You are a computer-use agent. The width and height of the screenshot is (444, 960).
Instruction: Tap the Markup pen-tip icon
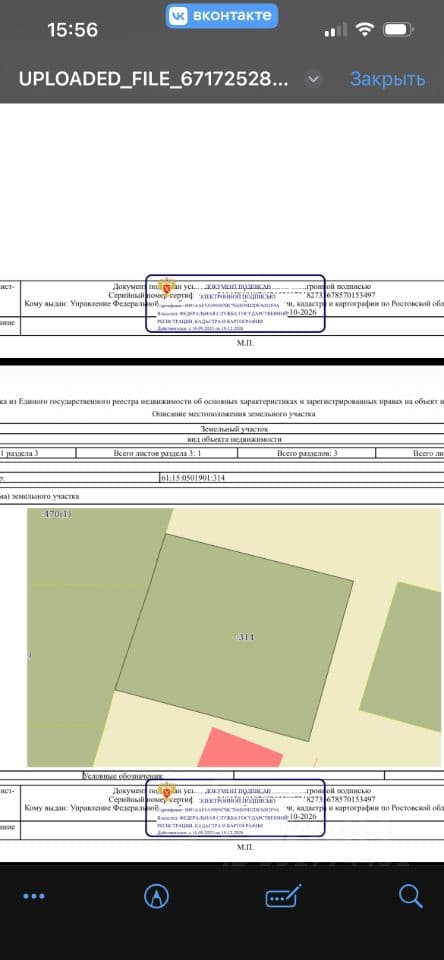click(x=157, y=896)
